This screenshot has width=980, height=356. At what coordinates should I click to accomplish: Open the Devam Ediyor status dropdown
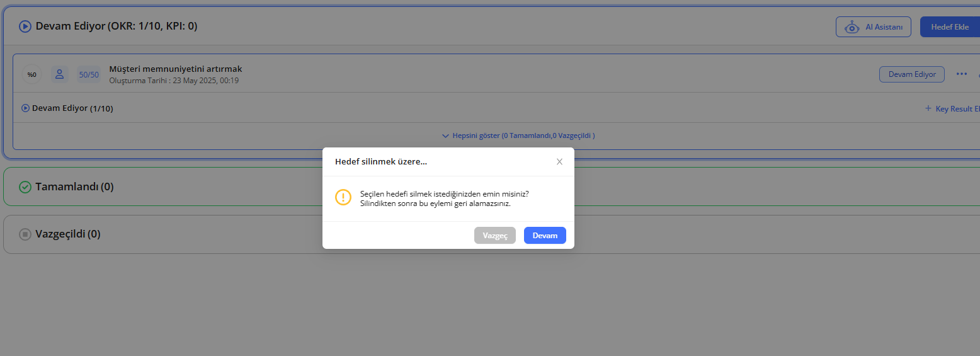[911, 74]
